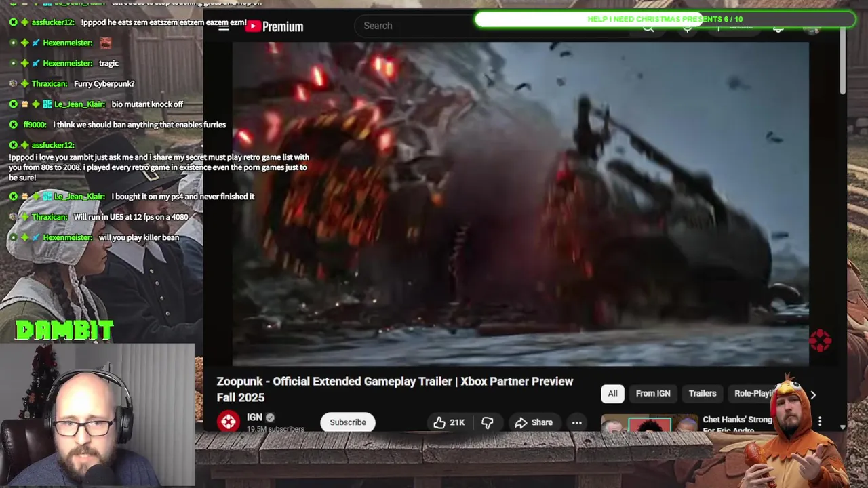Select the All filter chip
Image resolution: width=868 pixels, height=488 pixels.
click(x=612, y=393)
